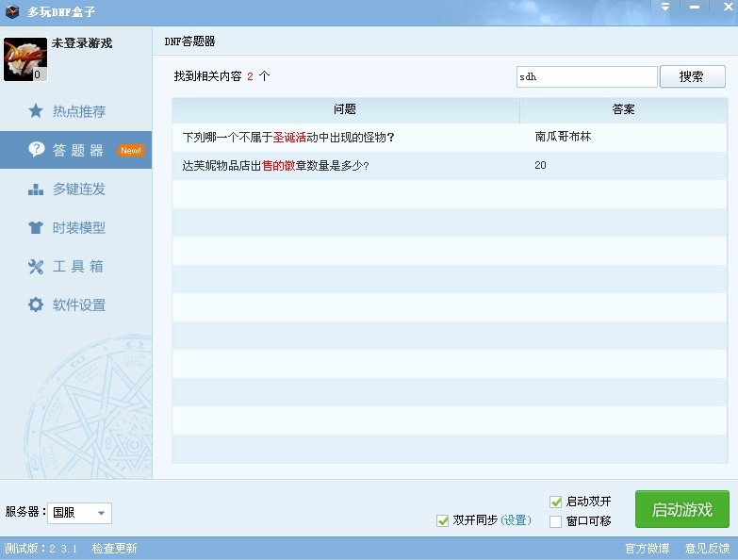Screen dimensions: 738x560
Task: Open the 意见反馈 link
Action: pos(708,549)
